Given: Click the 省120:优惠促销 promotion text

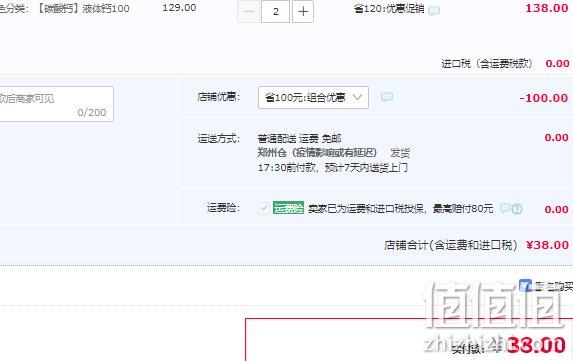Looking at the screenshot, I should 389,9.
